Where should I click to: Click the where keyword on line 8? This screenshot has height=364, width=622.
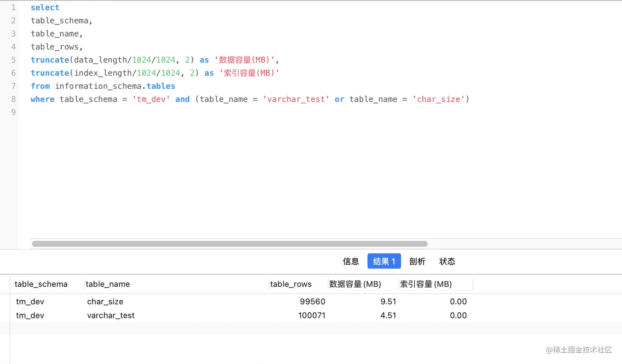43,99
